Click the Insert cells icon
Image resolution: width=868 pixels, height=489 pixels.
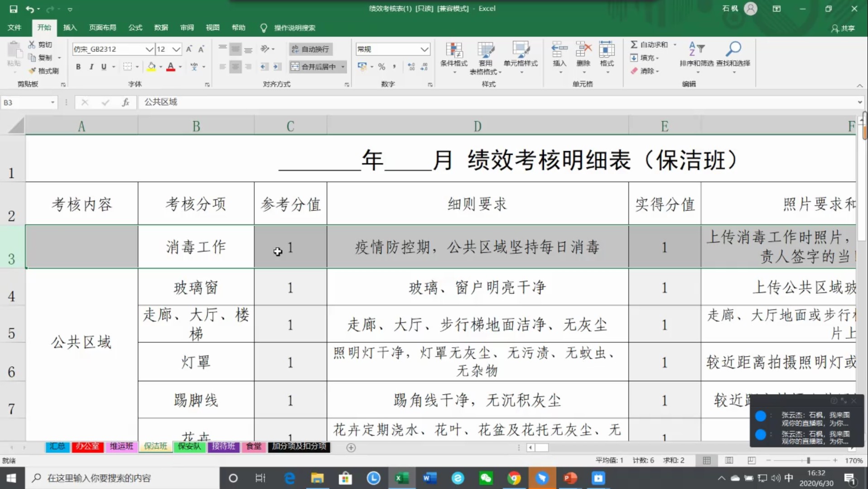pyautogui.click(x=559, y=50)
